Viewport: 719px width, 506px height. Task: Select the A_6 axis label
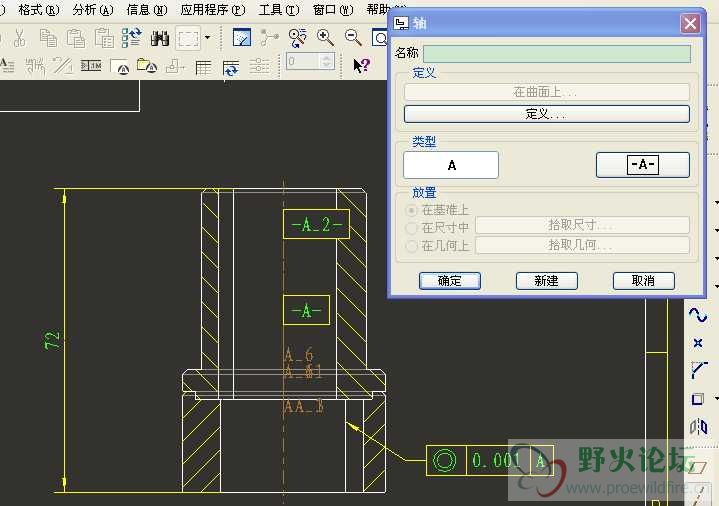click(x=299, y=354)
